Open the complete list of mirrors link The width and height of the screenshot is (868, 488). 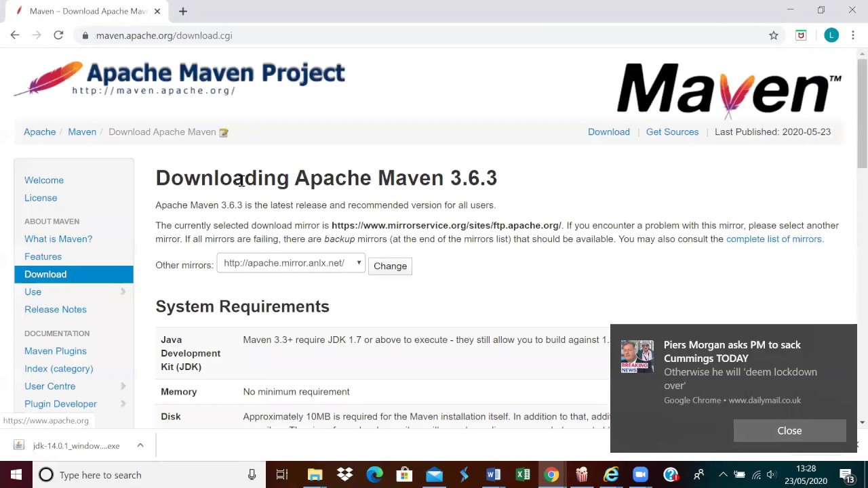(x=774, y=239)
